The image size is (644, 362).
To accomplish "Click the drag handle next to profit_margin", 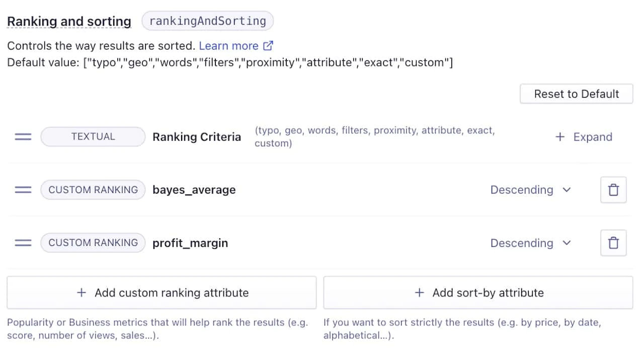I will point(23,243).
